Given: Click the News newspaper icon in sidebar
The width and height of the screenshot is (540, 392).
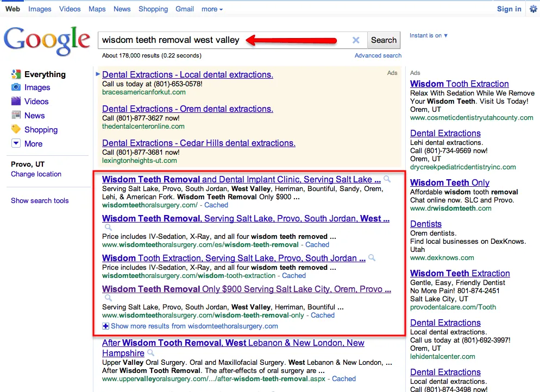Looking at the screenshot, I should [x=16, y=115].
